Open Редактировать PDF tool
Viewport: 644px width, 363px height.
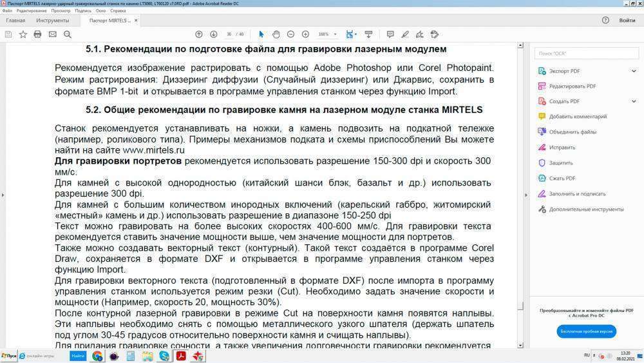pos(573,86)
